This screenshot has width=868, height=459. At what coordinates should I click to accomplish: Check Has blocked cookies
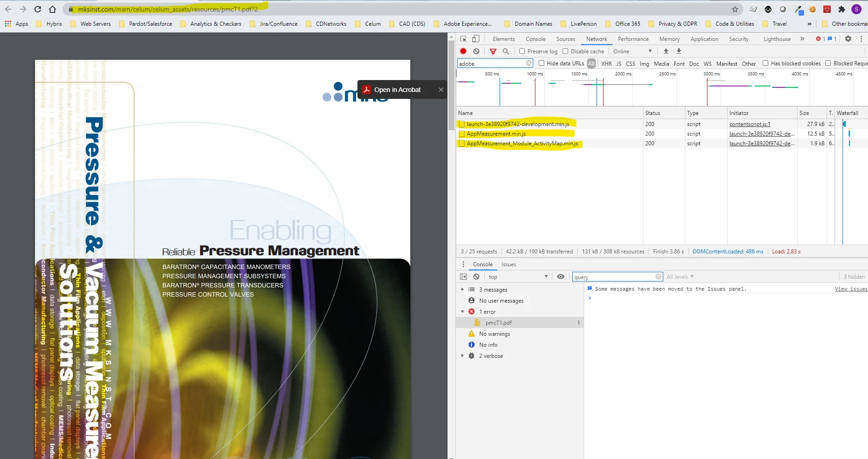tap(765, 63)
